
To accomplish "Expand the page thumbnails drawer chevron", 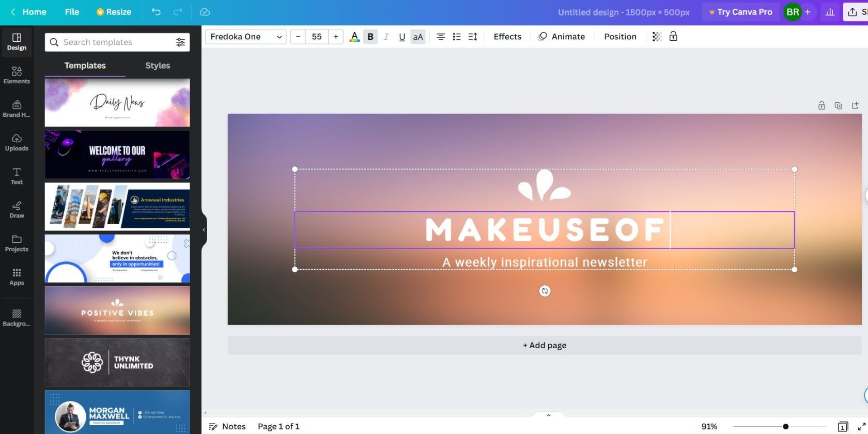I will pyautogui.click(x=549, y=415).
